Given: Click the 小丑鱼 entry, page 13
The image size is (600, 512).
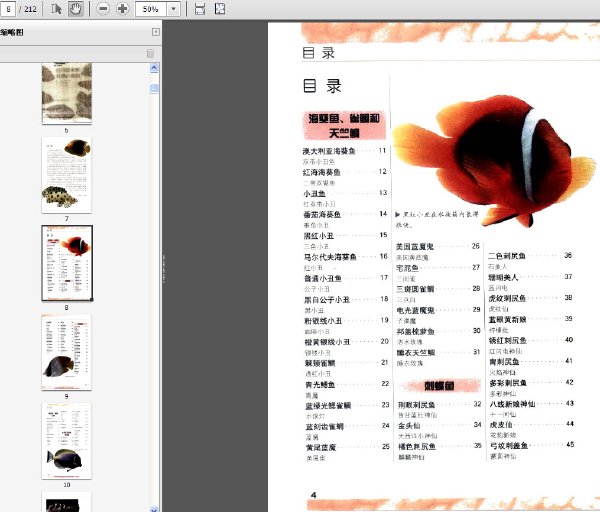Looking at the screenshot, I should [345, 193].
